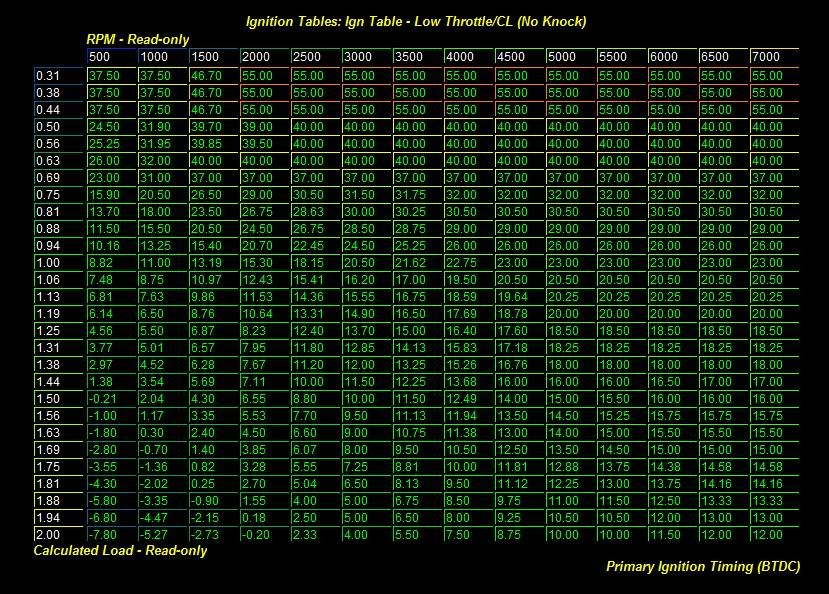Click the 7000 RPM column header

(x=773, y=57)
